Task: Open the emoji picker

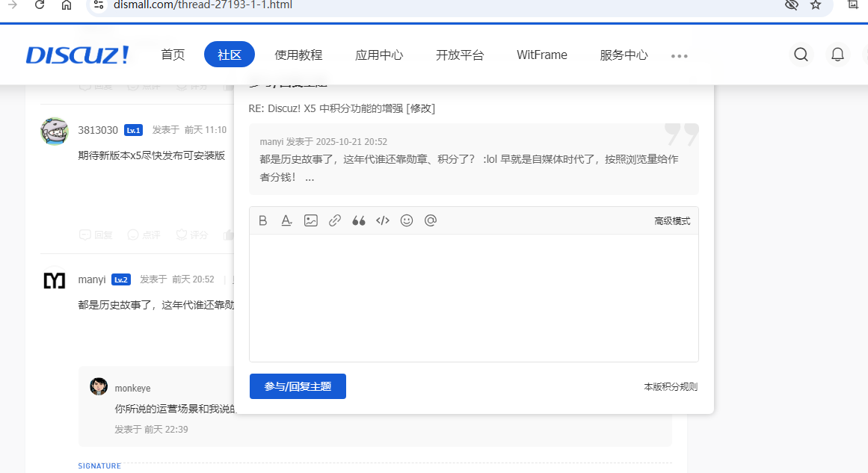Action: [406, 220]
